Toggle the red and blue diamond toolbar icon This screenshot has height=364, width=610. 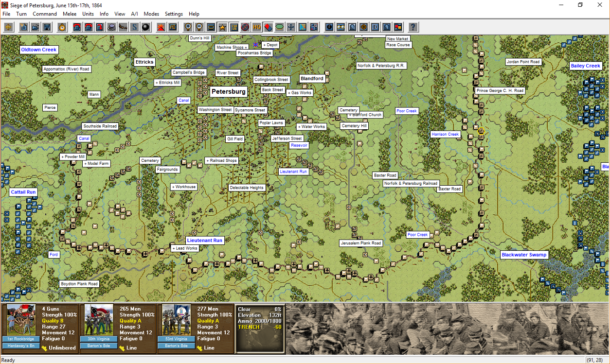tap(268, 27)
